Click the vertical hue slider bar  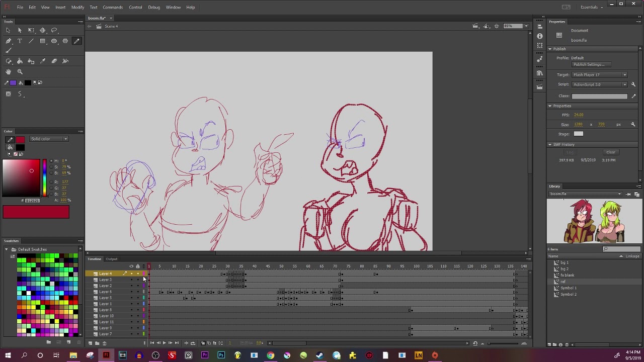[x=44, y=178]
